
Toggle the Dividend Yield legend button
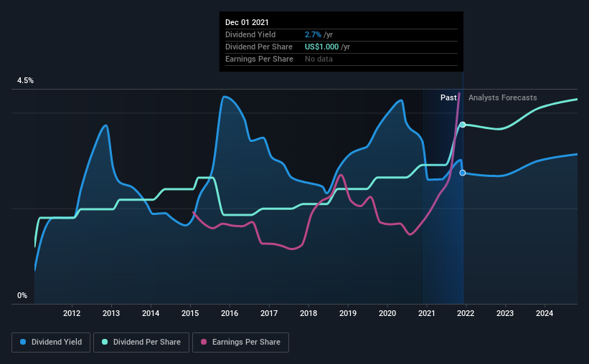pos(51,343)
